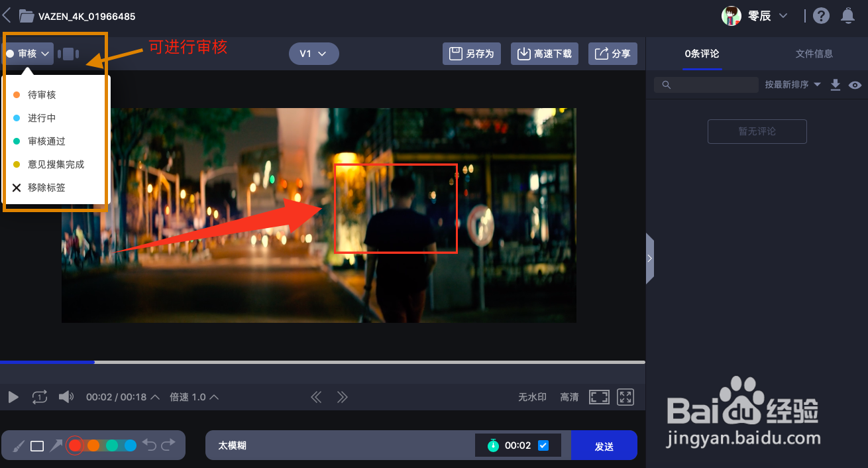Download comments via the download icon

pyautogui.click(x=836, y=85)
